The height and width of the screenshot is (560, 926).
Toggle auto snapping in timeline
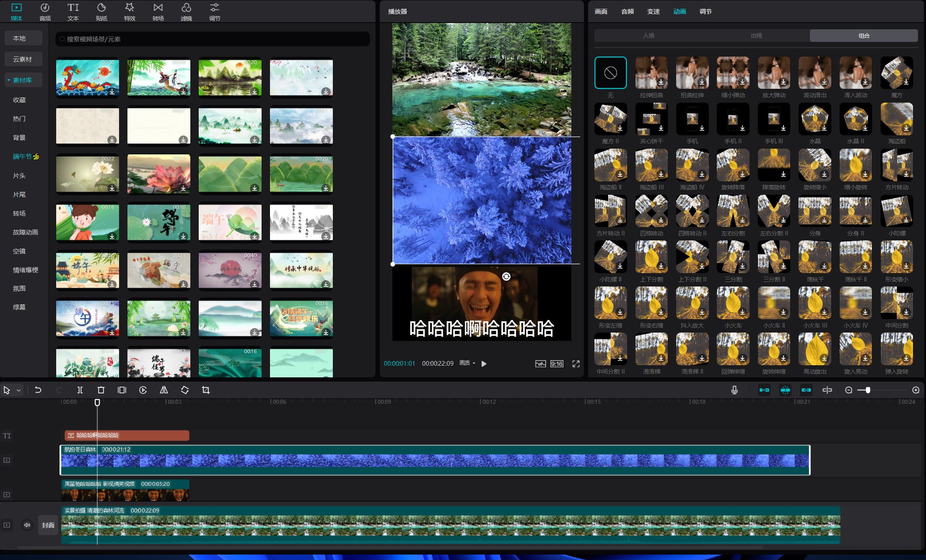[x=785, y=390]
